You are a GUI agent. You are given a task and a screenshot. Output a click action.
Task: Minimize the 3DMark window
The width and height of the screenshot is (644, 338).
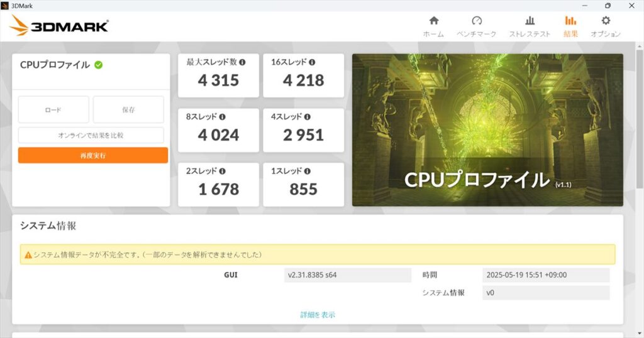(585, 6)
